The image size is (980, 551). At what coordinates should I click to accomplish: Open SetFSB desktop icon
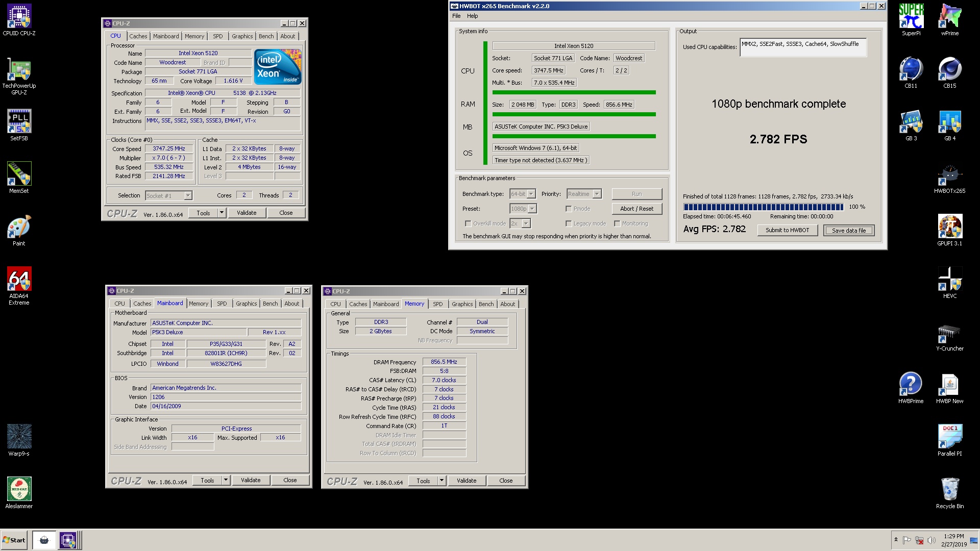coord(19,125)
